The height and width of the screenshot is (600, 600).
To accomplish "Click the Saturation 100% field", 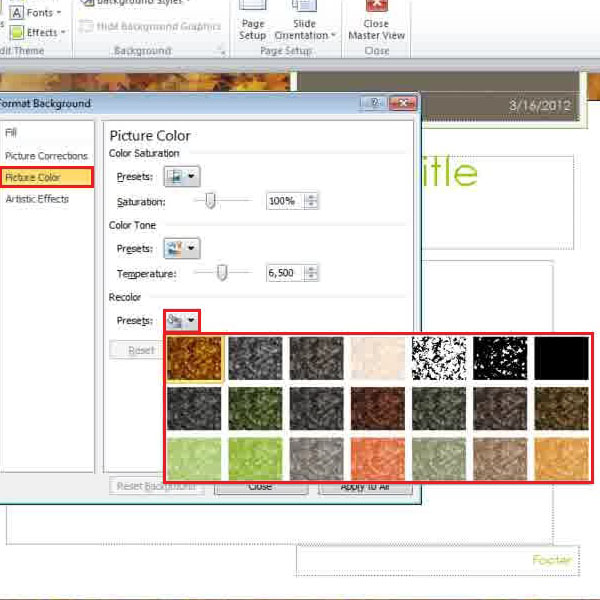I will tap(285, 201).
